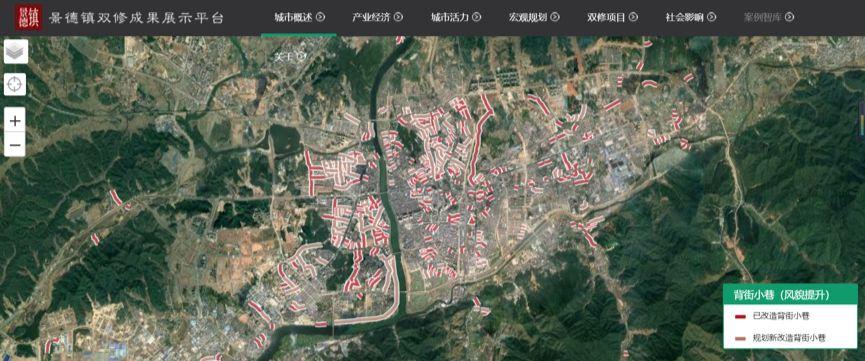Click the 景德镇双修成果展示平台 title
Screen dimensions: 865x361
click(136, 18)
